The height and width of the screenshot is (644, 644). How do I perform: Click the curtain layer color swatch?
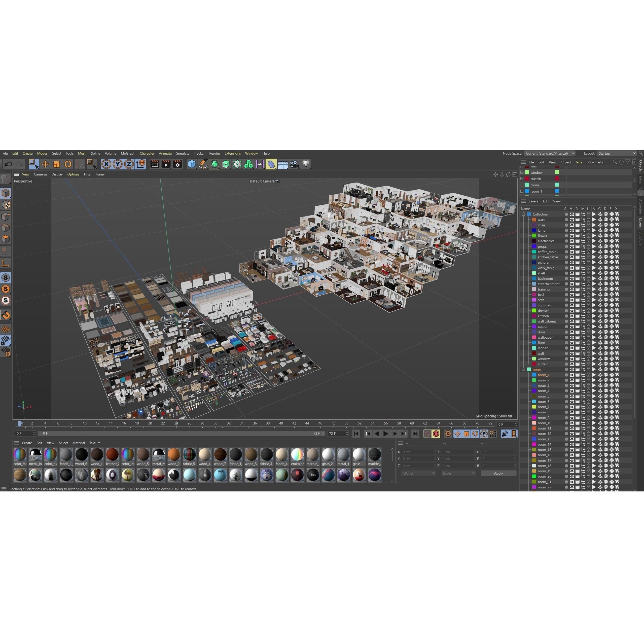[x=534, y=364]
